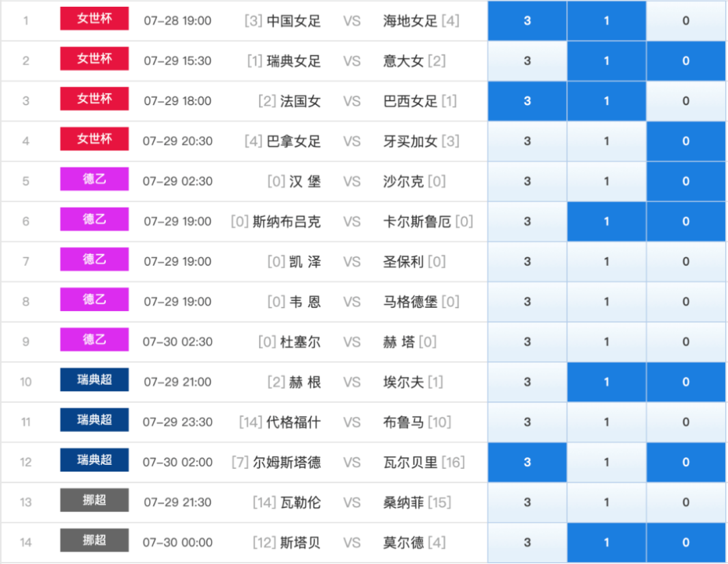
Task: Click the date 07-29 23:30
Action: coord(177,422)
